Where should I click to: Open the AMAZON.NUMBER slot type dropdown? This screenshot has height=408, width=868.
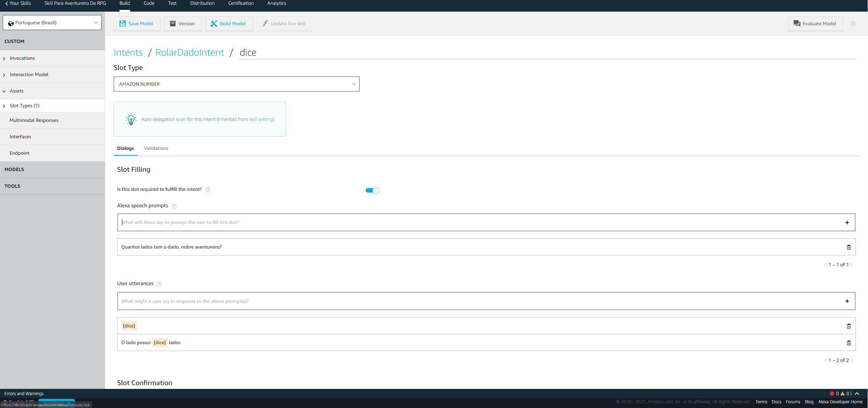(x=236, y=84)
